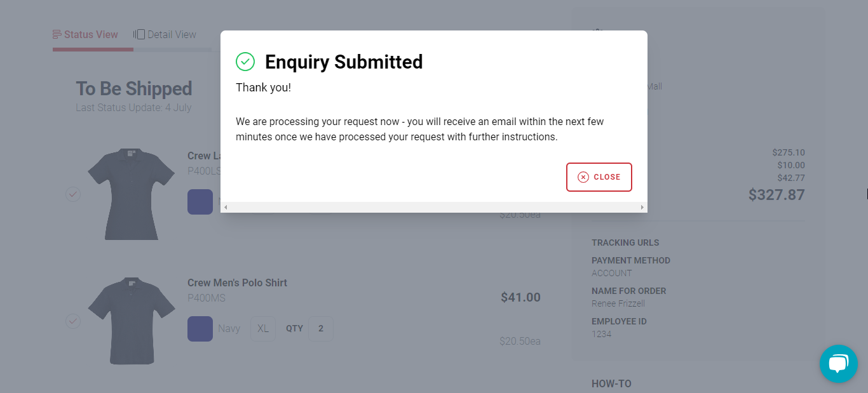
Task: Click color swatch of the top ladies' shirt
Action: point(200,202)
